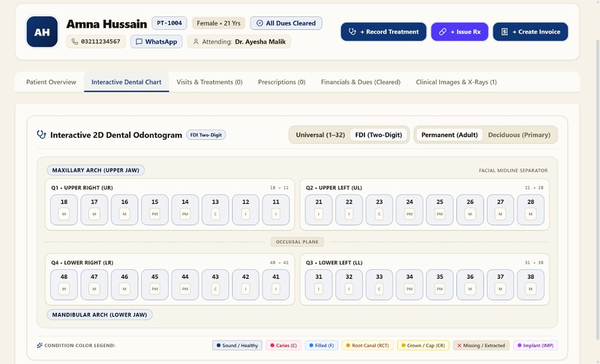
Task: Click the stethoscope icon in Record Treatment
Action: (352, 32)
